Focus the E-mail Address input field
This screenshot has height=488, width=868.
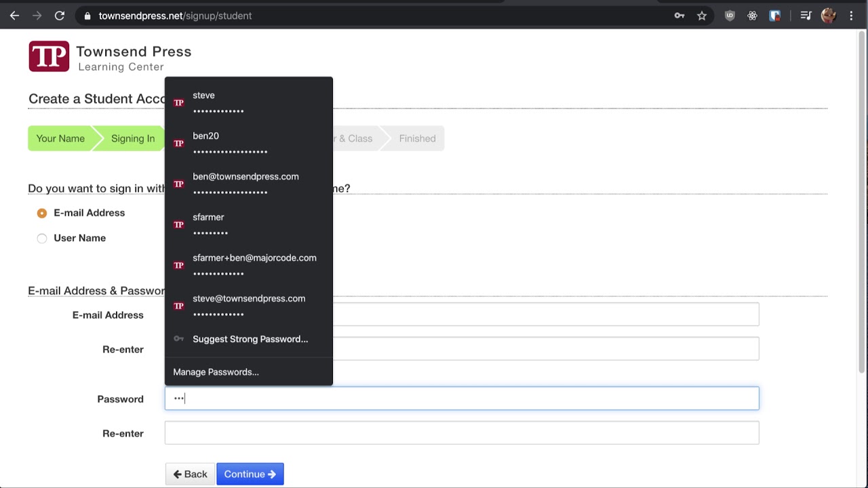tap(546, 314)
